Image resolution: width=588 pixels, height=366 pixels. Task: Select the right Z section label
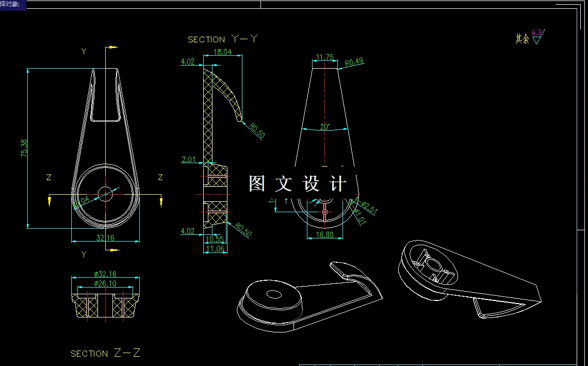click(x=160, y=177)
